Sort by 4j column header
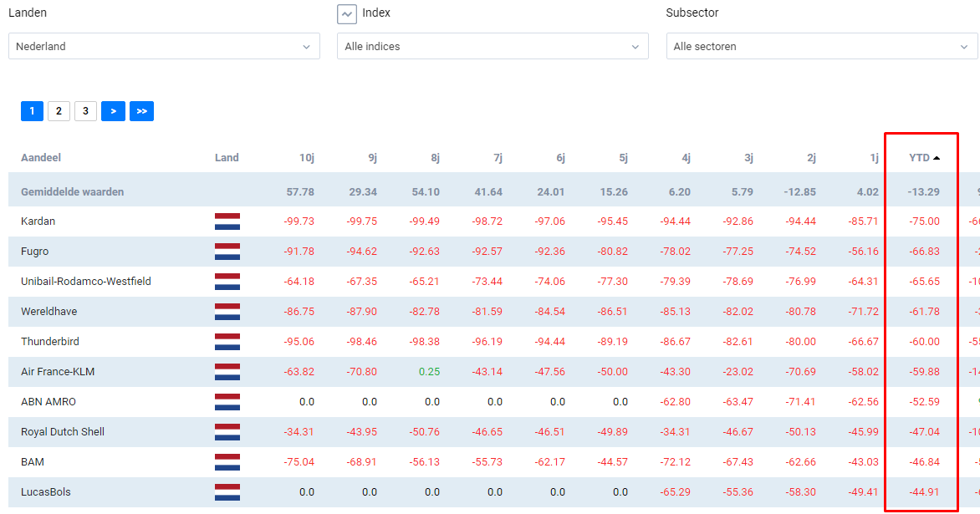 click(686, 157)
